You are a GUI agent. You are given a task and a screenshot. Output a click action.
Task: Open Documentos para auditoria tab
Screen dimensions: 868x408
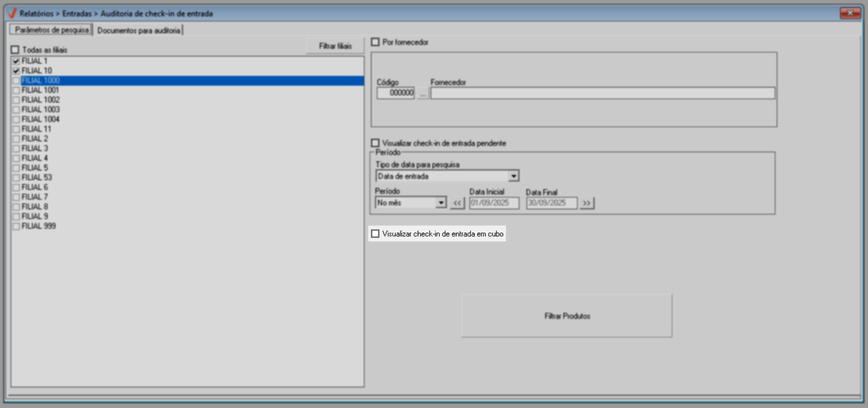tap(138, 31)
